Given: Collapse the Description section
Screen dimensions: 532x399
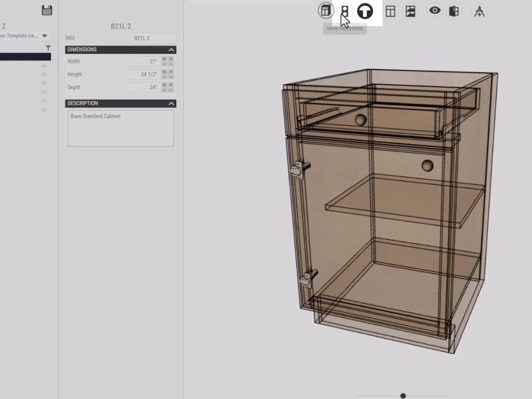Looking at the screenshot, I should (x=172, y=104).
